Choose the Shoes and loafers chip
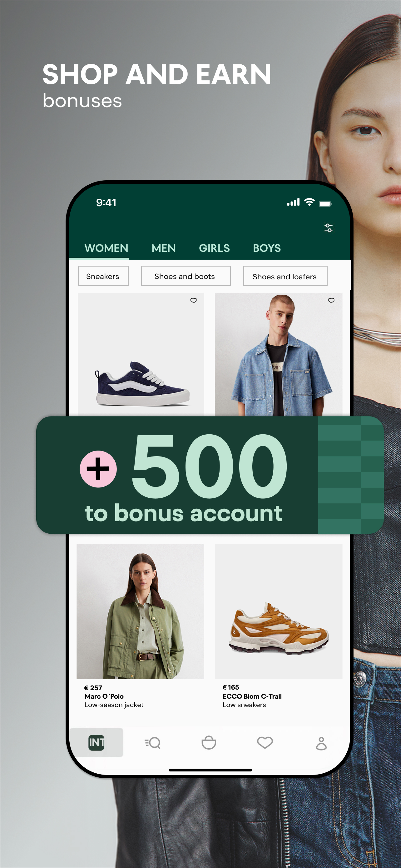Image resolution: width=401 pixels, height=868 pixels. tap(285, 276)
